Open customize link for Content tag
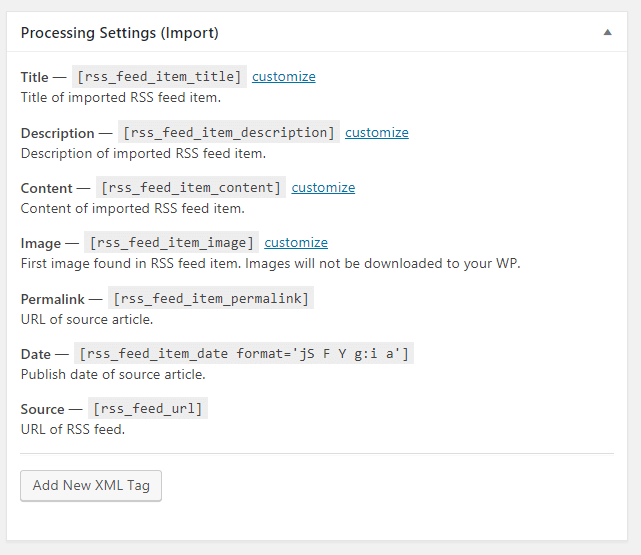 323,187
